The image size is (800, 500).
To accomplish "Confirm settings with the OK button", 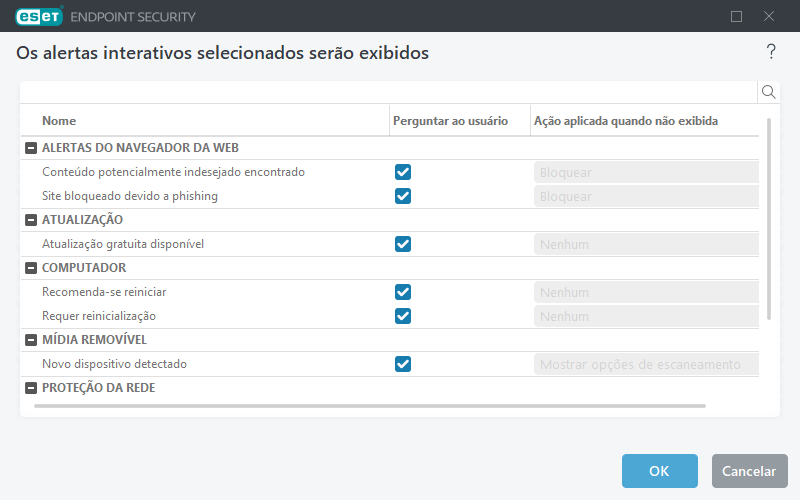I will tap(659, 471).
